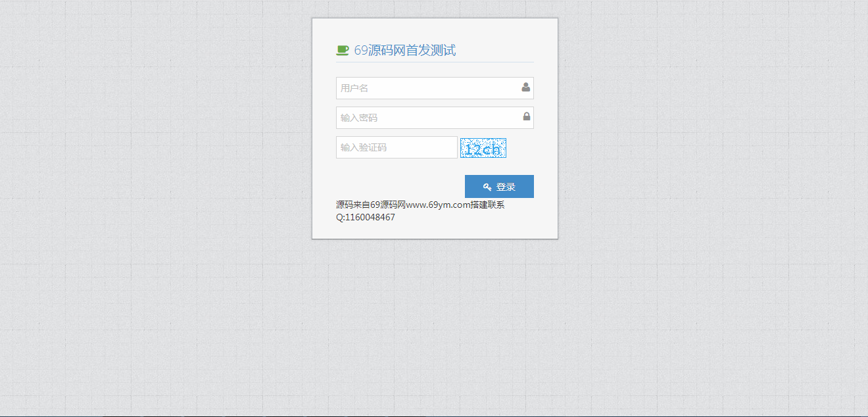The image size is (868, 417).
Task: Click the 69源码网首发测试 page title
Action: pyautogui.click(x=405, y=49)
